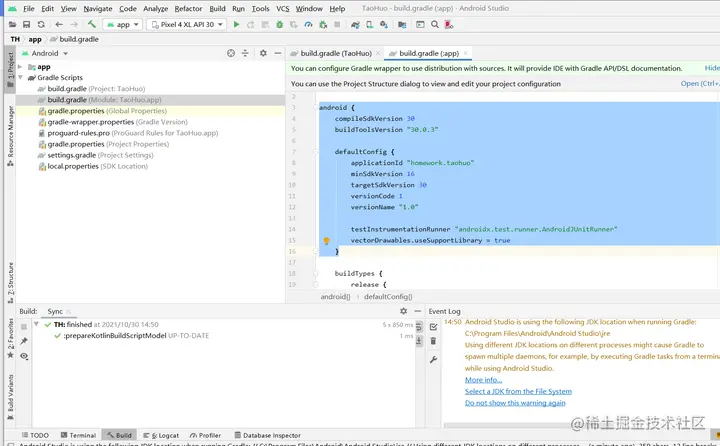The width and height of the screenshot is (720, 446).
Task: Click the yellow lightbulb intention icon
Action: [x=326, y=241]
